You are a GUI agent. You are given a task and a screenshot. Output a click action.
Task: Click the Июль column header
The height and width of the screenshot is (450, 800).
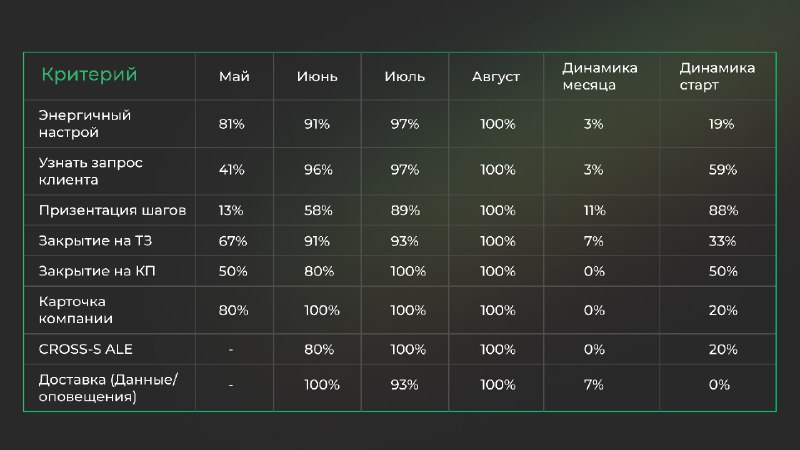point(405,77)
